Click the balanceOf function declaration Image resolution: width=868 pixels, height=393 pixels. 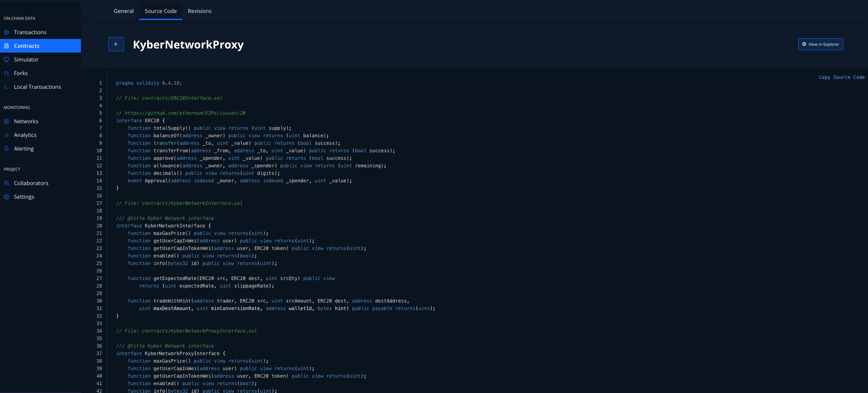228,136
